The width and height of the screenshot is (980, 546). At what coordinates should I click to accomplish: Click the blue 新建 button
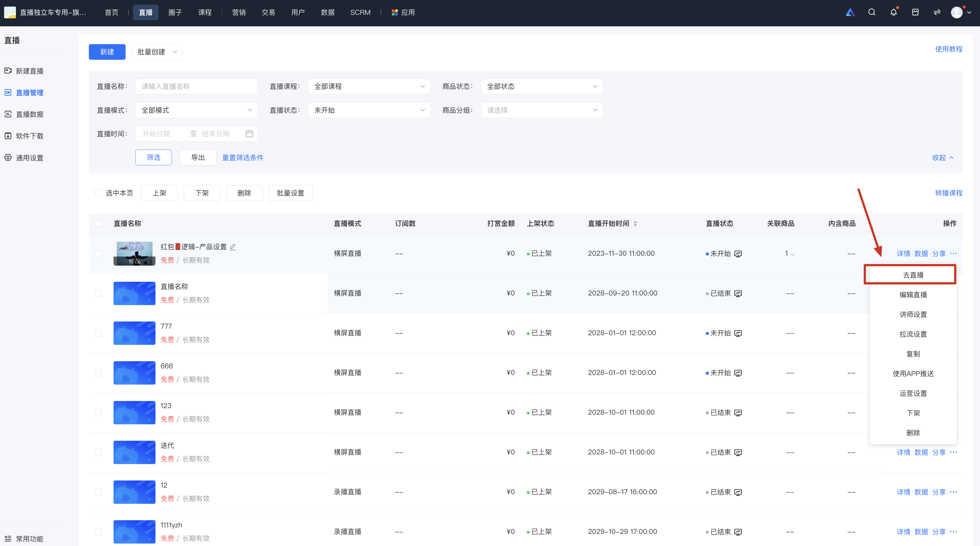[107, 52]
